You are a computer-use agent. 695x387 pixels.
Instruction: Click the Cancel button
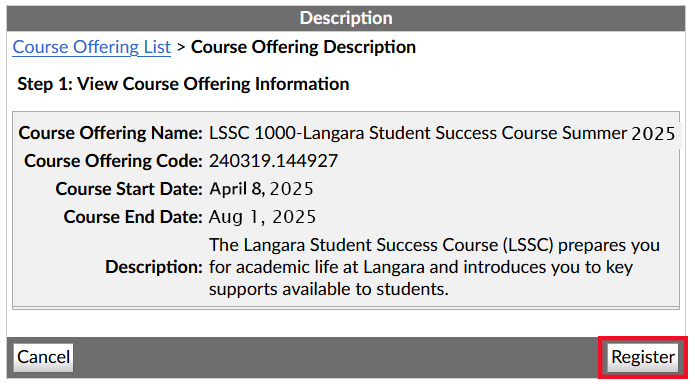click(x=43, y=357)
